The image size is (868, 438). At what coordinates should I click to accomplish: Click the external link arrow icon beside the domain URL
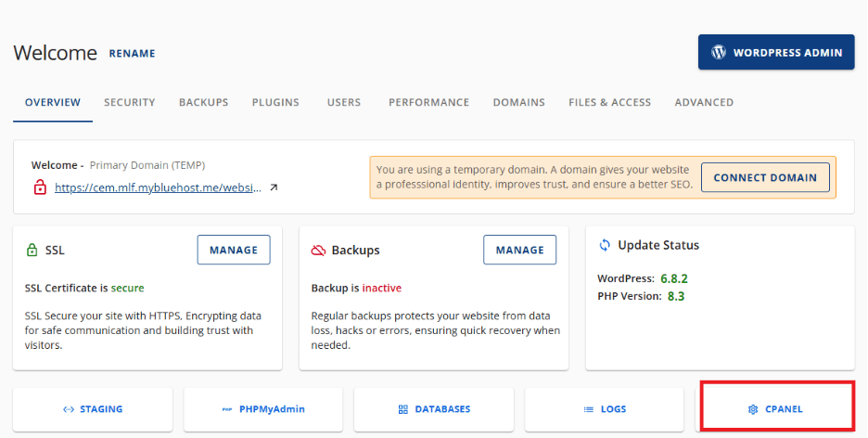pyautogui.click(x=274, y=187)
